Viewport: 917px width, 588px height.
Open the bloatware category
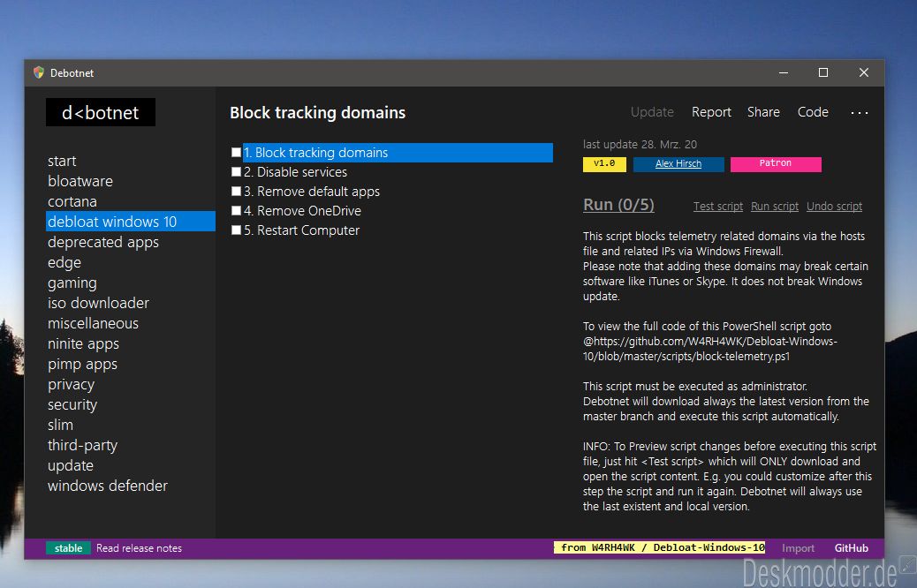pyautogui.click(x=80, y=181)
